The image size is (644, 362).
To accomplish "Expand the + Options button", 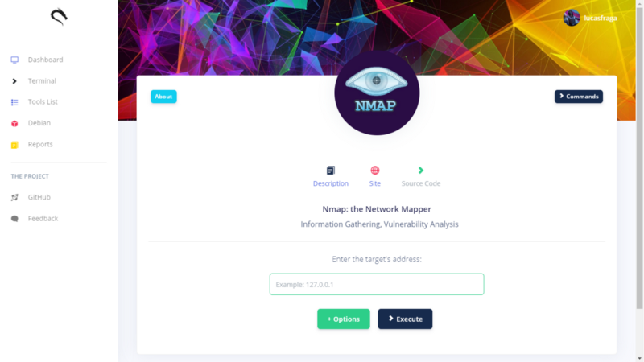I will coord(344,319).
